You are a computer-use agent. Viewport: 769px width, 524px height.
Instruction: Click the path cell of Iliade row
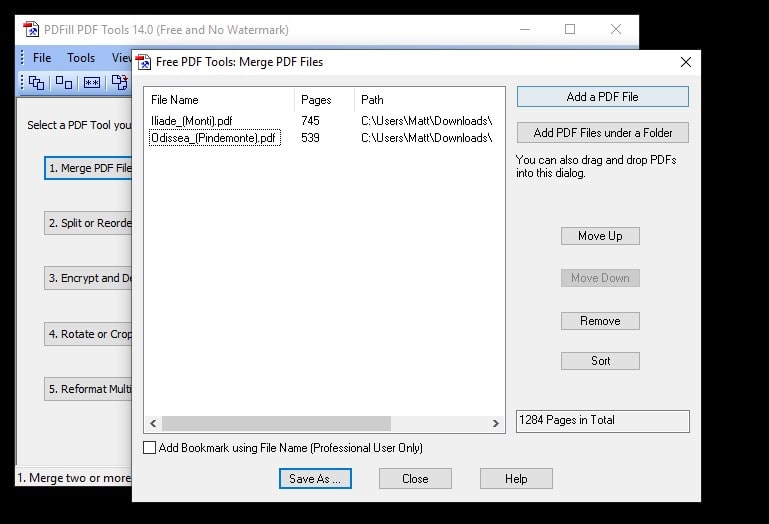coord(427,121)
